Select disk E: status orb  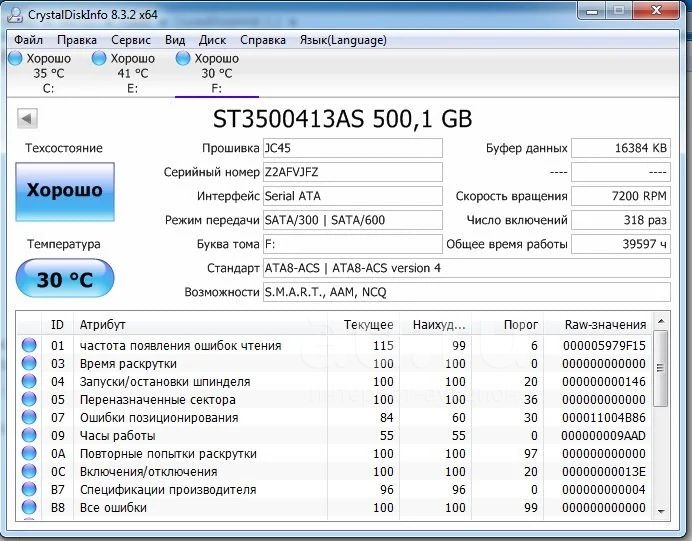coord(99,58)
